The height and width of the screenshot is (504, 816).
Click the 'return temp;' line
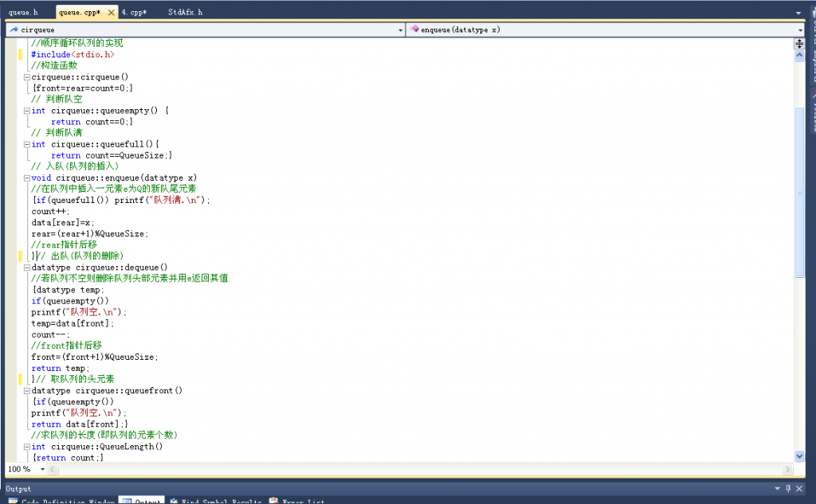pyautogui.click(x=61, y=369)
